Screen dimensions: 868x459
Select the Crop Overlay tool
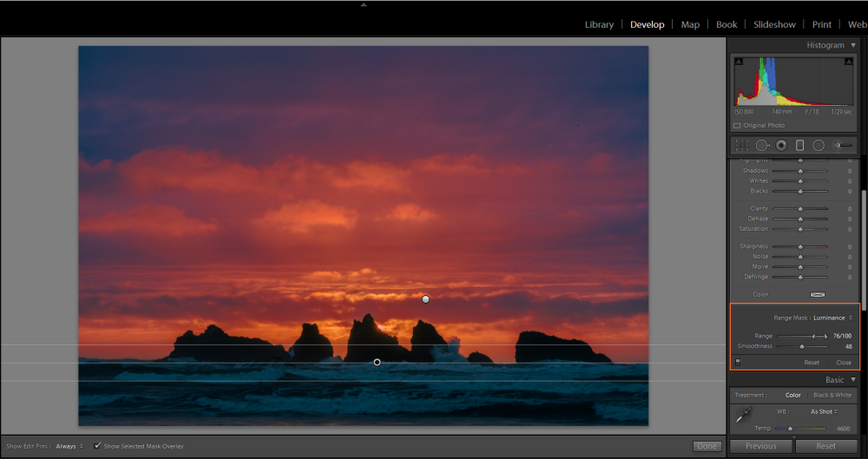click(742, 145)
